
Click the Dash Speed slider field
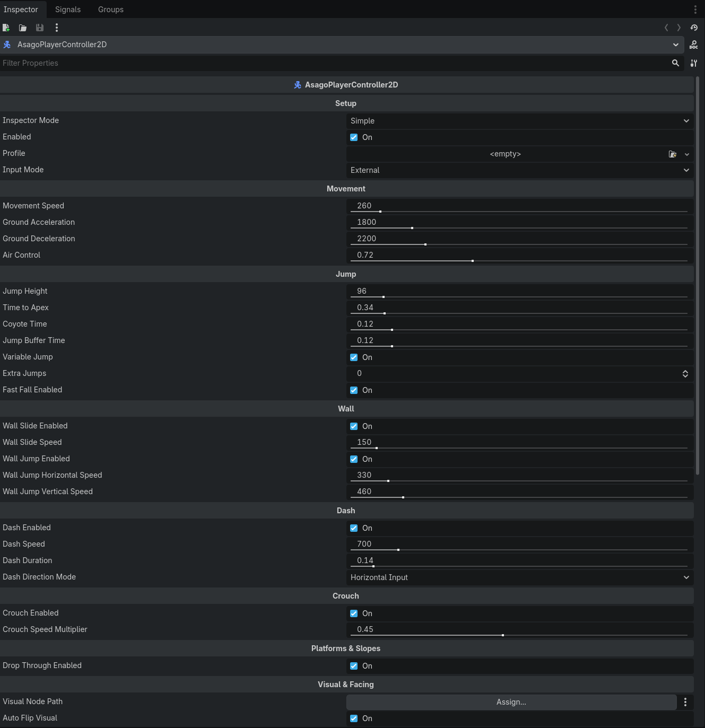[x=520, y=545]
